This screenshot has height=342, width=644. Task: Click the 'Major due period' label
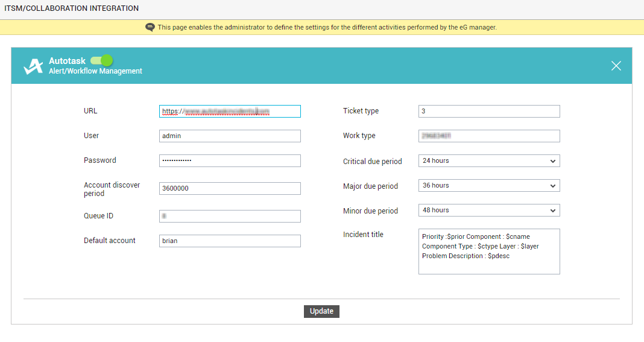(x=370, y=186)
